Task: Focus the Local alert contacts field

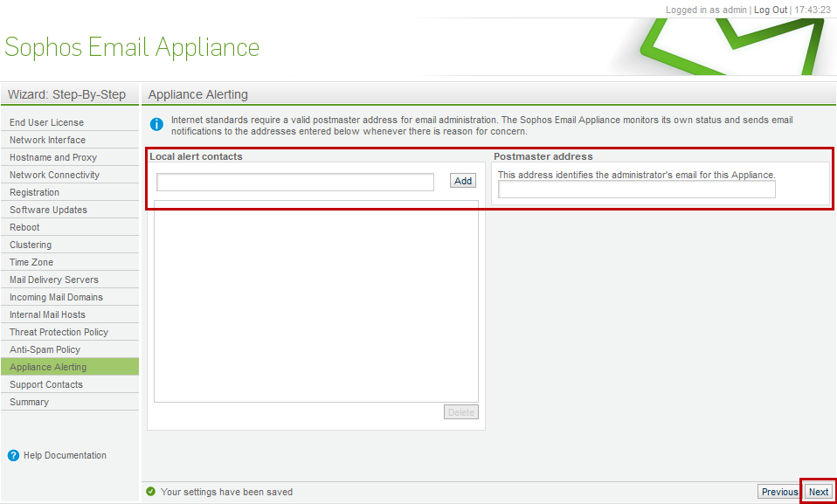Action: coord(295,182)
